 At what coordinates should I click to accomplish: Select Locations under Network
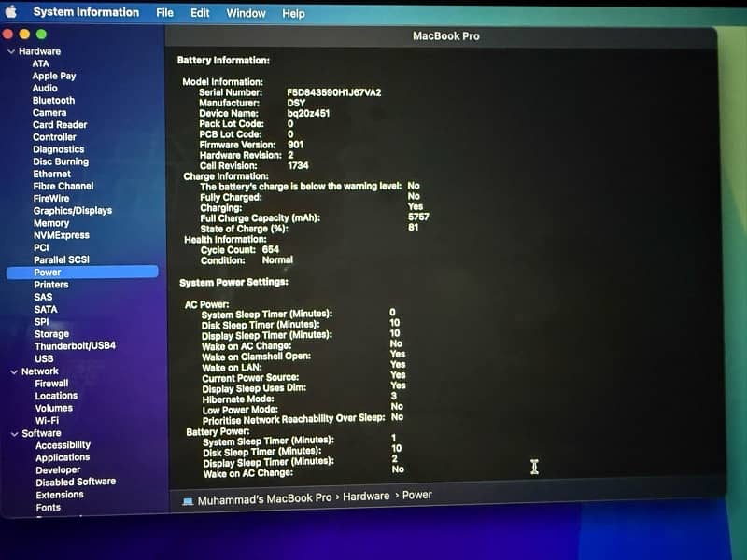56,396
